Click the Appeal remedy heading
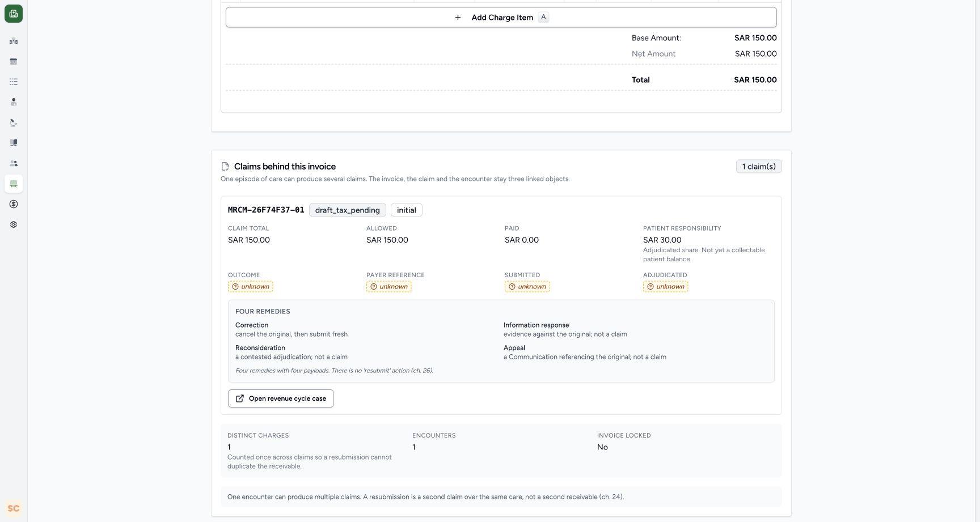The image size is (980, 522). coord(514,348)
